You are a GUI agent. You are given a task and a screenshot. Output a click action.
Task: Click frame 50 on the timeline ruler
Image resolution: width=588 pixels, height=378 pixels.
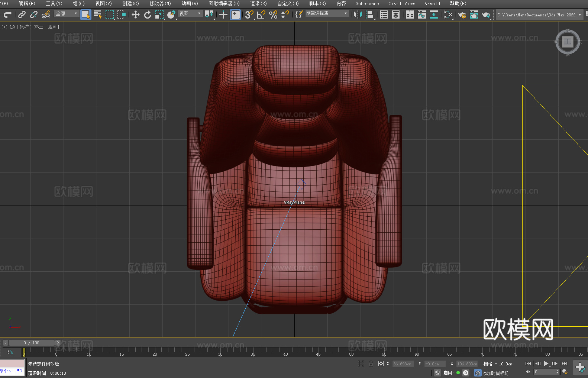(351, 352)
